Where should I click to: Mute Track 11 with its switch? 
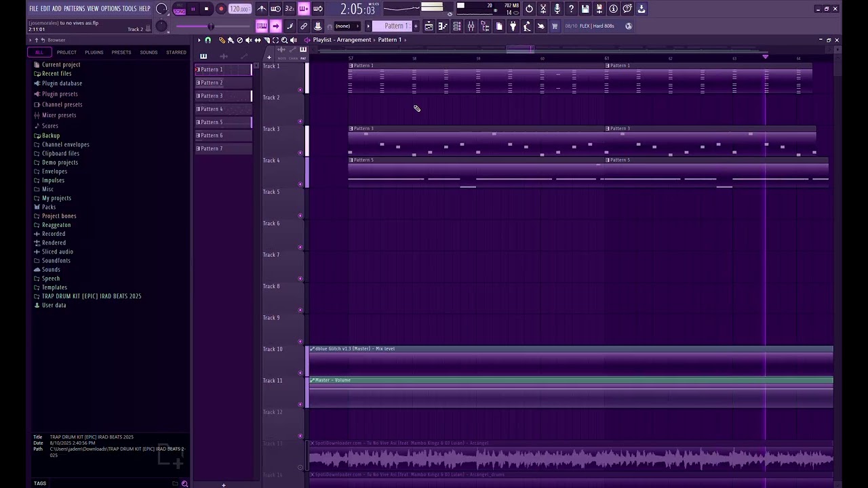pyautogui.click(x=300, y=405)
